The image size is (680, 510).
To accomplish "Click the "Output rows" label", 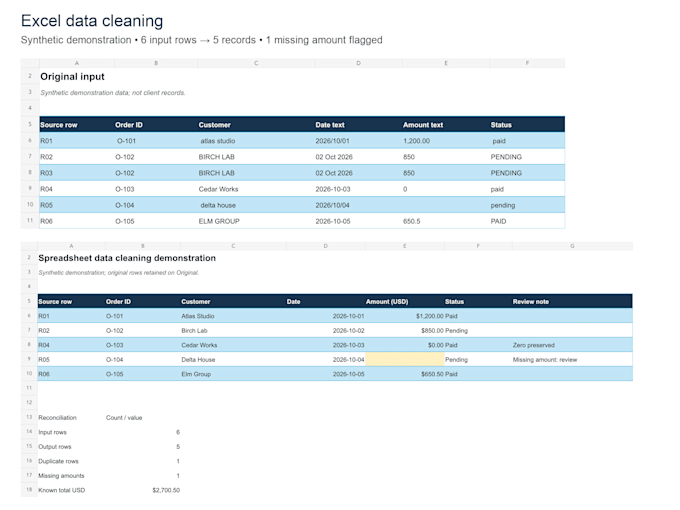I will 55,447.
